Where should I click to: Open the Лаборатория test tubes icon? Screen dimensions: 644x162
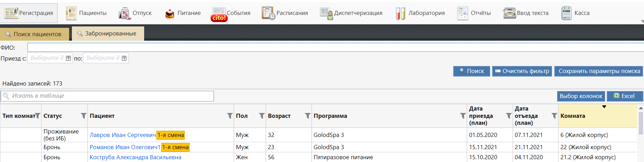(400, 14)
